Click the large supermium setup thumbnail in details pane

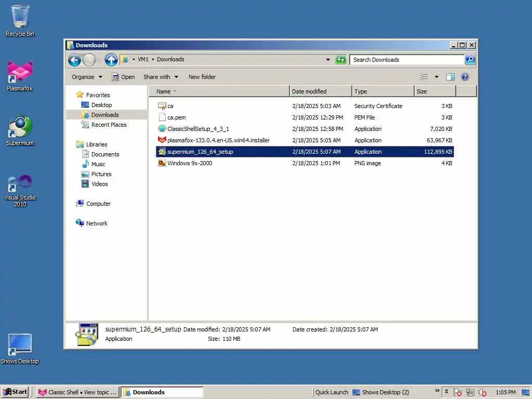(x=87, y=334)
